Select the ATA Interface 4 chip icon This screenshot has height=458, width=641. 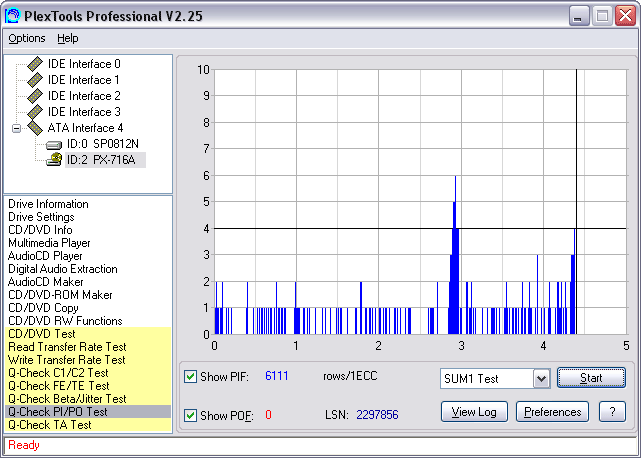(x=35, y=128)
